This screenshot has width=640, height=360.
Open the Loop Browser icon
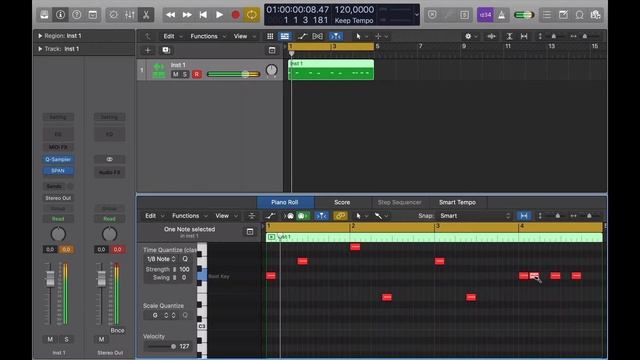tap(580, 15)
